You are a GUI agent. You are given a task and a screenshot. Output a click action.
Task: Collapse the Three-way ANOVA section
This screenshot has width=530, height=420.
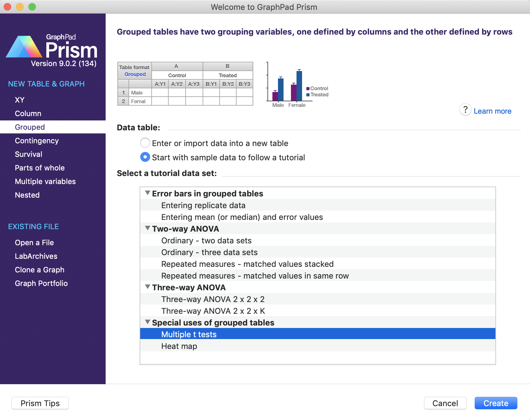coord(148,287)
